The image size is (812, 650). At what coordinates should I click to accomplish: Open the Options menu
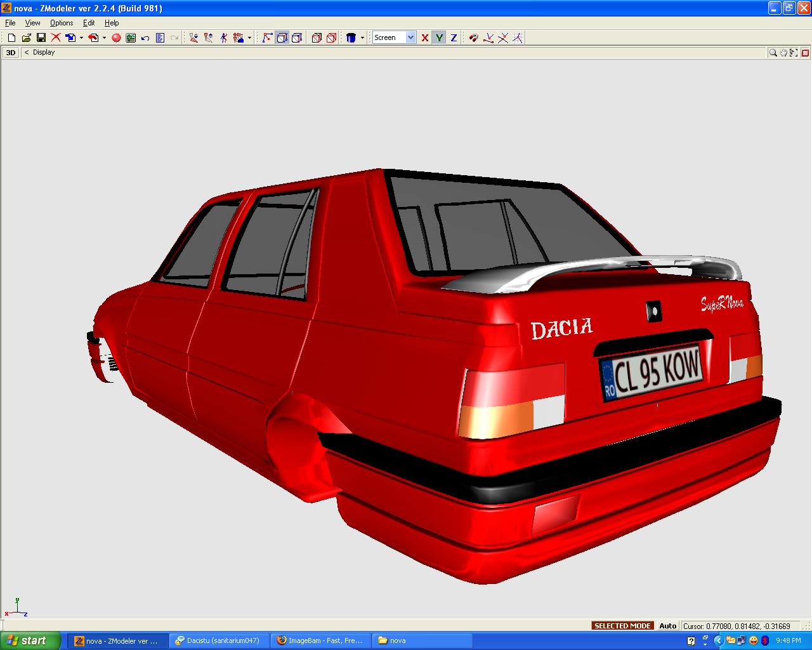click(62, 23)
